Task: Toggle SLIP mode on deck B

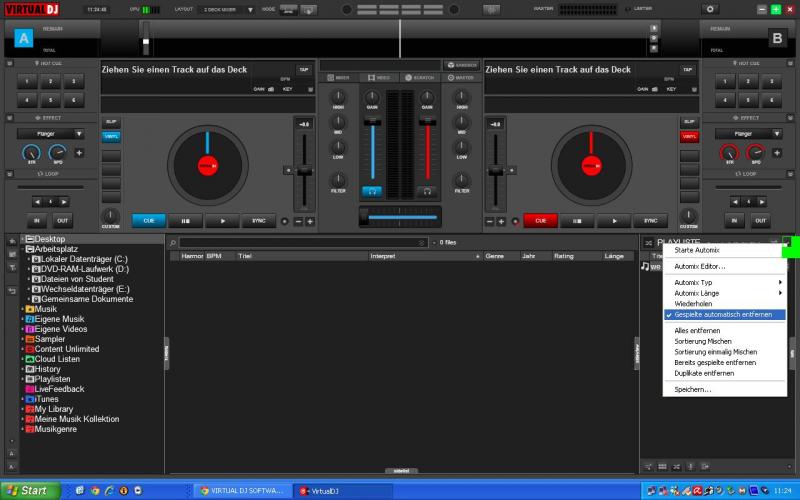Action: point(689,122)
